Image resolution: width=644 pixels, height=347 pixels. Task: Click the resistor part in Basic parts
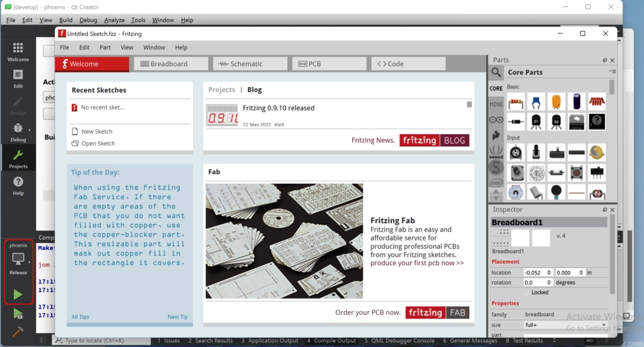point(516,102)
